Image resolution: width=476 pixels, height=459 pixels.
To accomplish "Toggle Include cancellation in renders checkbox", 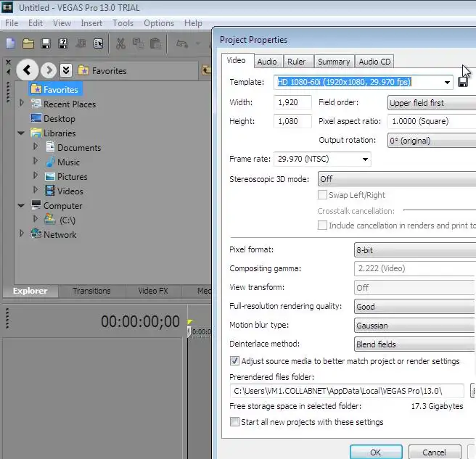I will (x=322, y=225).
